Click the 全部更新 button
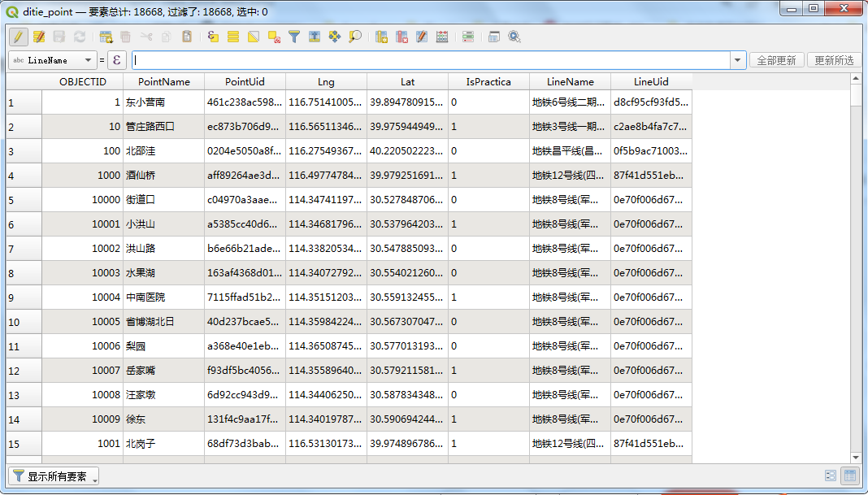868x495 pixels. click(779, 59)
